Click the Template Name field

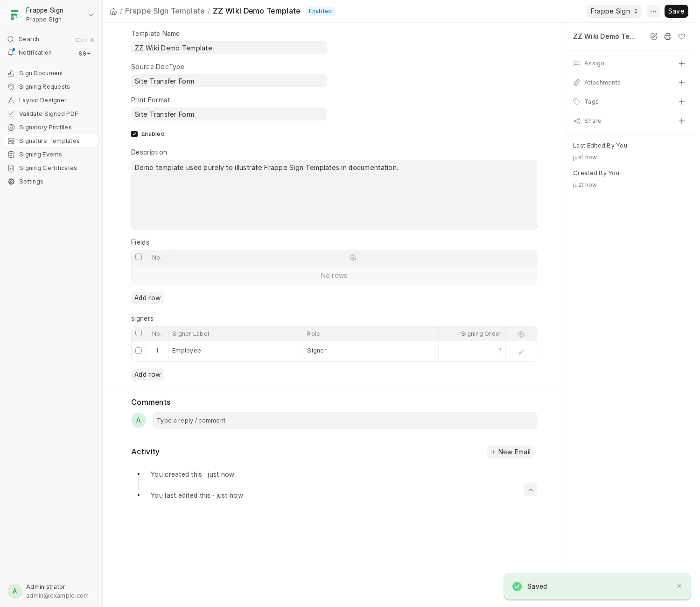pos(229,48)
